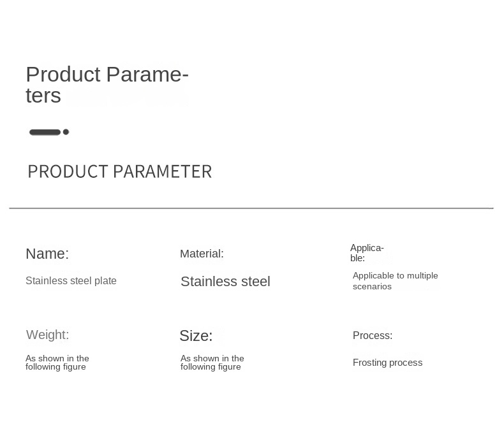This screenshot has width=504, height=448.
Task: Select Applicable to multiple scenarios text
Action: point(396,281)
